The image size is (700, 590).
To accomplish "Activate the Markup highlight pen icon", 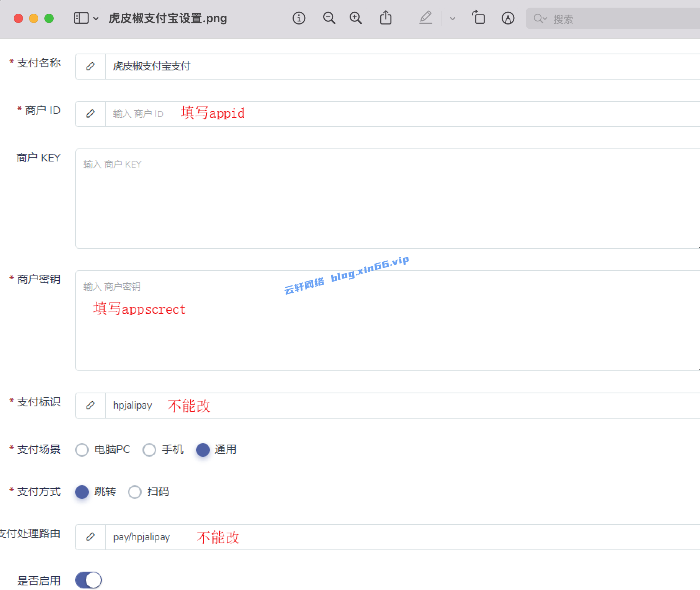I will coord(426,18).
